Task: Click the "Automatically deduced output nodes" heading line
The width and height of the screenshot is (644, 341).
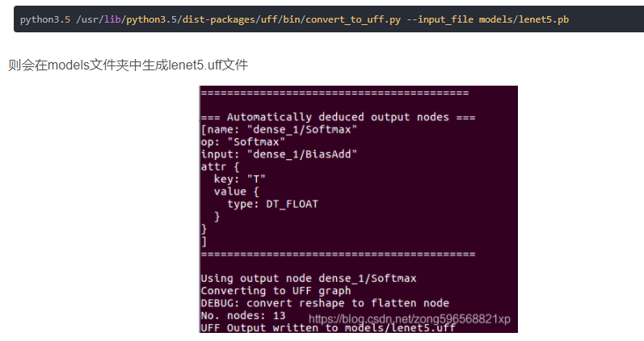Action: tap(338, 117)
